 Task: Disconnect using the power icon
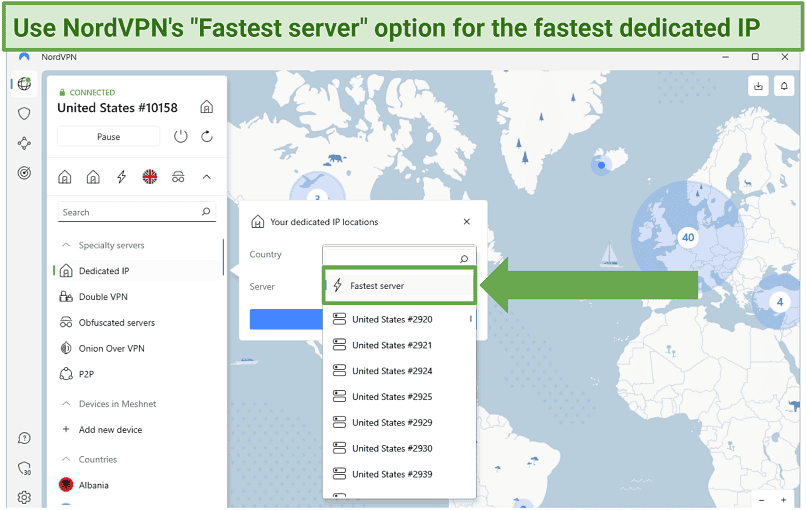pyautogui.click(x=180, y=137)
